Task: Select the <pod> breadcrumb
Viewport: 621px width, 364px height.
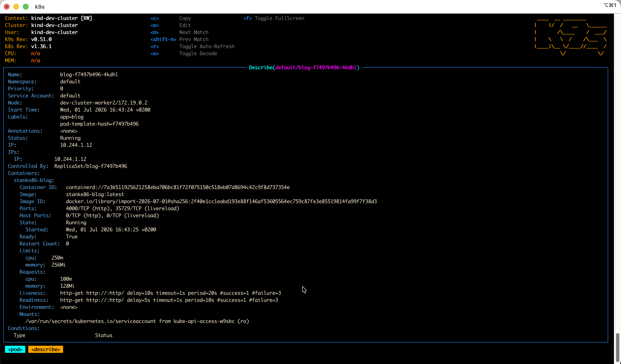Action: 15,349
